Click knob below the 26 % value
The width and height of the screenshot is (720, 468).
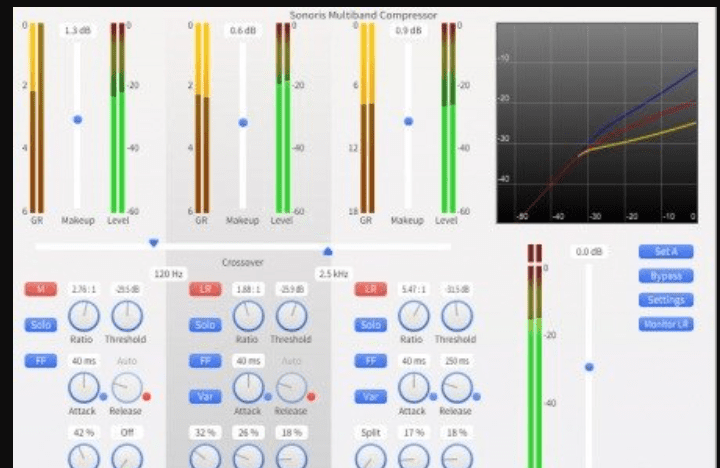[x=248, y=457]
